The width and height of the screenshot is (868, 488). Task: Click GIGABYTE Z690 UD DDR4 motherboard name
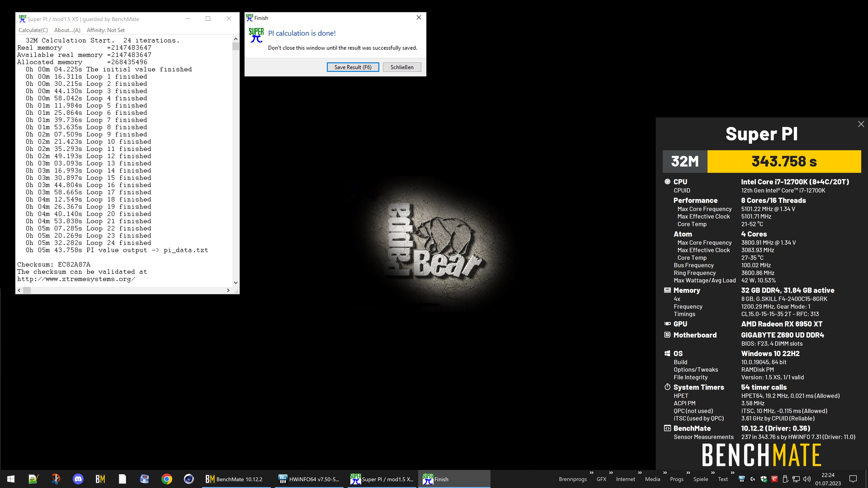coord(782,335)
